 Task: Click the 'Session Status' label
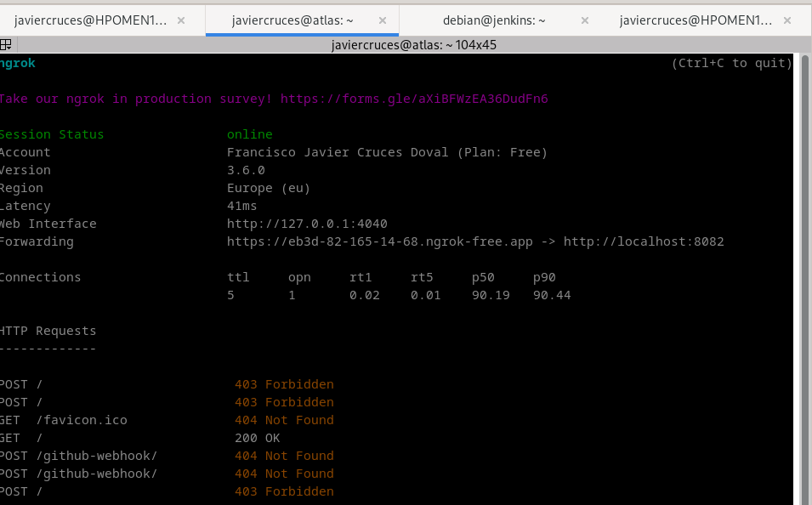[x=52, y=134]
